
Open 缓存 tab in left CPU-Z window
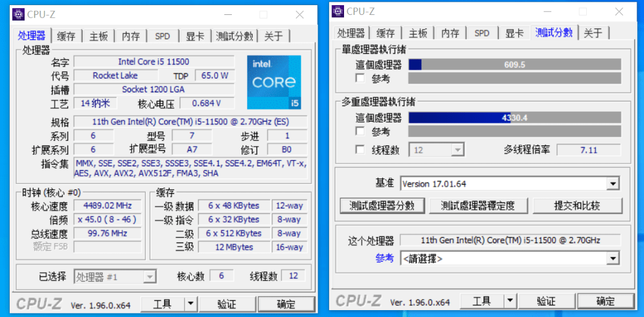point(66,36)
